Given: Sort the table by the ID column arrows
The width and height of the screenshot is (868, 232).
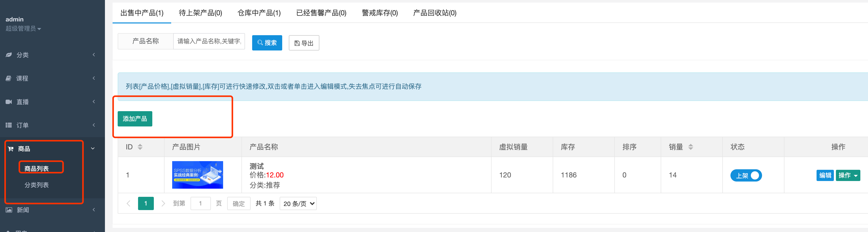Looking at the screenshot, I should 140,147.
